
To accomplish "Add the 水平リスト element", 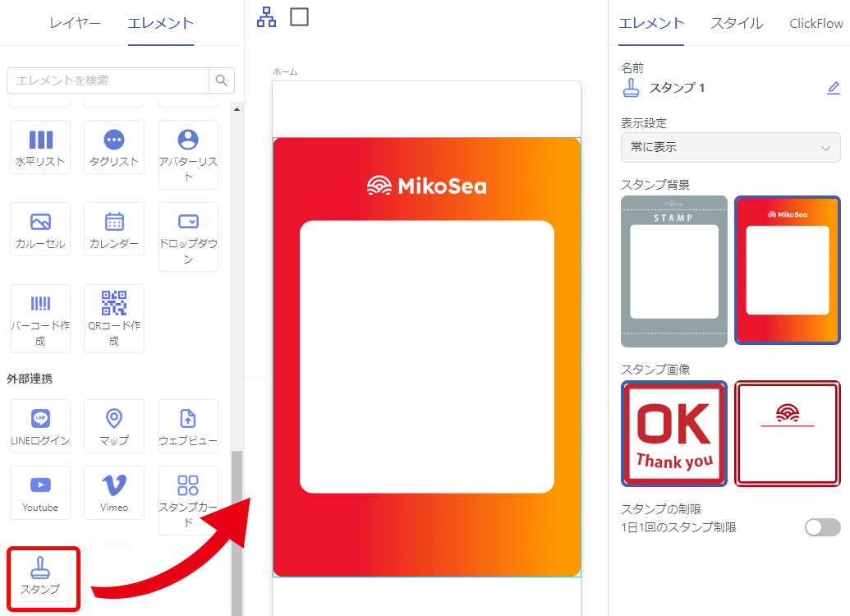I will pos(40,147).
